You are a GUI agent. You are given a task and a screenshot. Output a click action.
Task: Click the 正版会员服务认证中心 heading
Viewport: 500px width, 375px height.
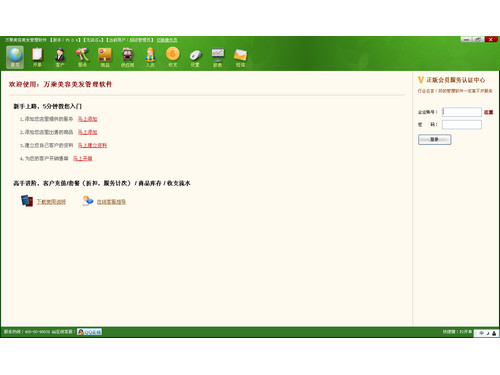(x=456, y=80)
